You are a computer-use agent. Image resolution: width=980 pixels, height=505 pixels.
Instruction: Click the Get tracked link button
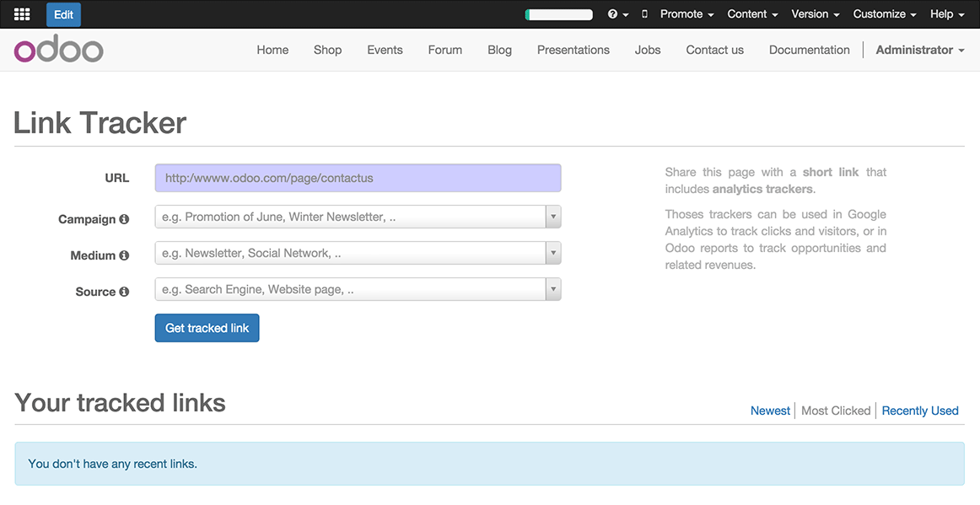[x=207, y=328]
